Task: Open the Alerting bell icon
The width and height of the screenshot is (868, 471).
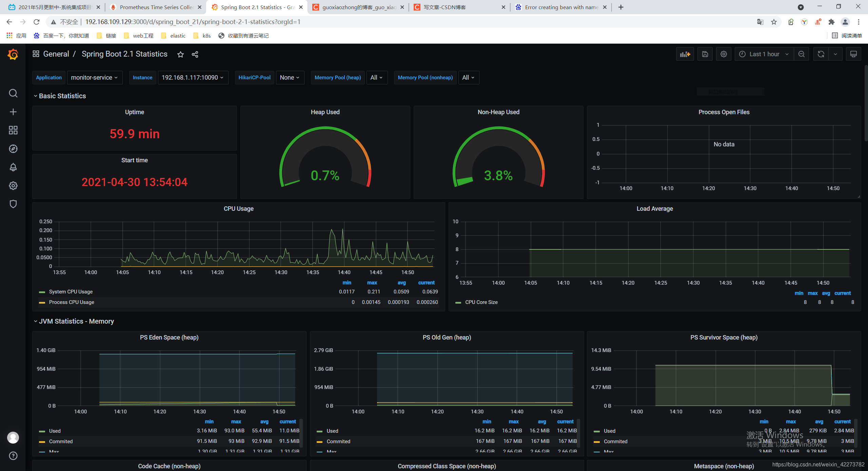Action: 13,167
